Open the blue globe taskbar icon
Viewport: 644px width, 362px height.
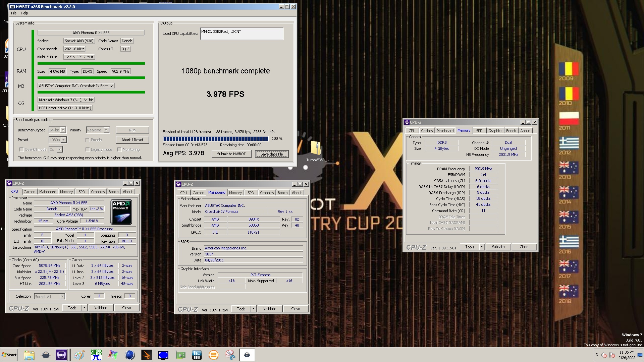(130, 355)
